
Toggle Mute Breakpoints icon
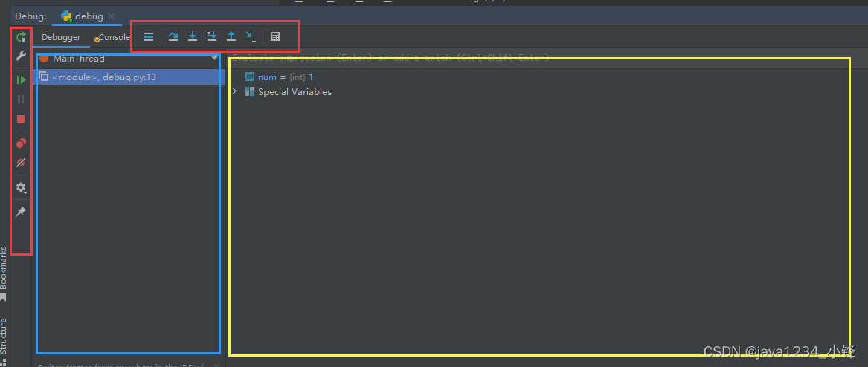click(21, 163)
